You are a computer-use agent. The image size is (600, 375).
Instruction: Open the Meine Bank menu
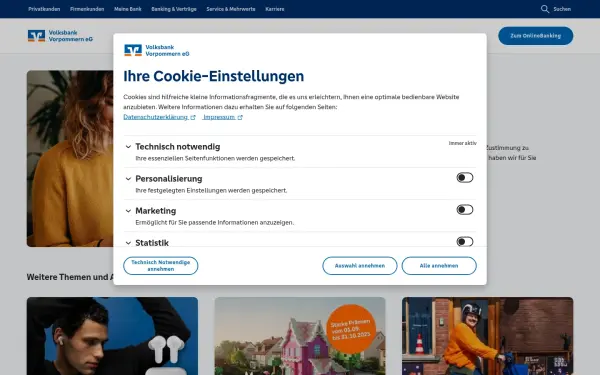[128, 9]
